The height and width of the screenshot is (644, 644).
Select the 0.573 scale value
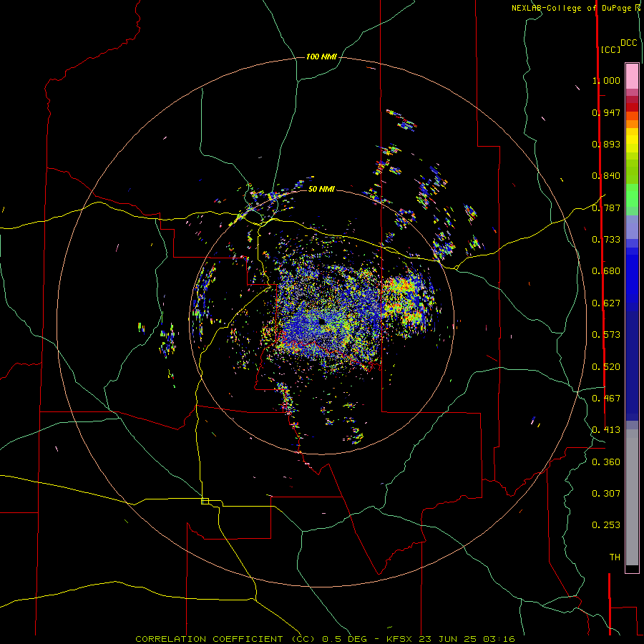pos(606,335)
